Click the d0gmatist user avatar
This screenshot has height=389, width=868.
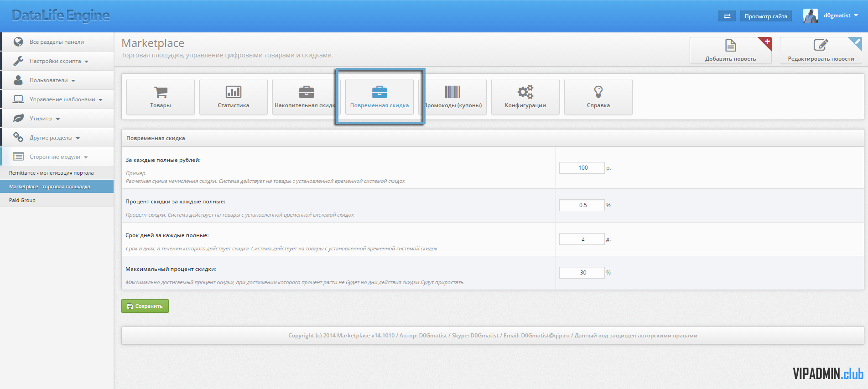[x=811, y=16]
